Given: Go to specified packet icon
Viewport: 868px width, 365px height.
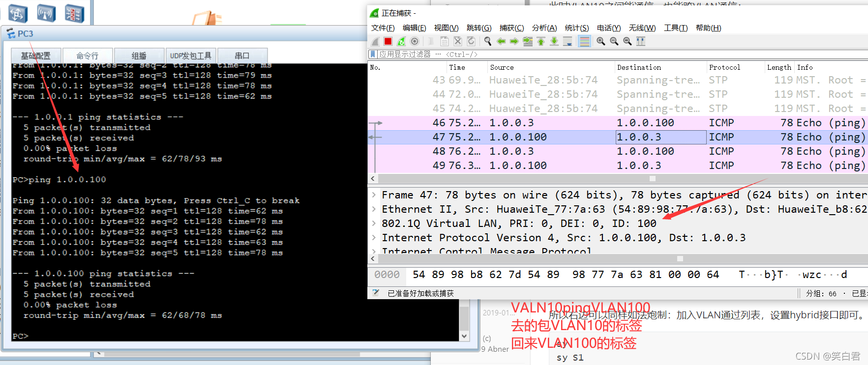Looking at the screenshot, I should tap(528, 41).
